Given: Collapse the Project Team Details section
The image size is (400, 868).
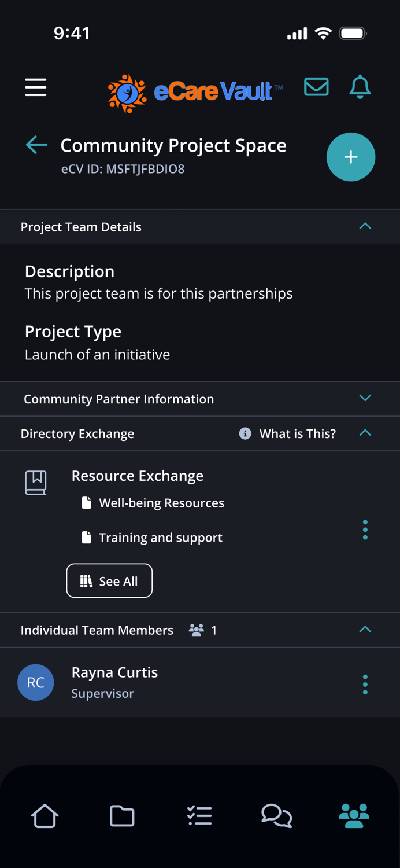Looking at the screenshot, I should tap(365, 226).
